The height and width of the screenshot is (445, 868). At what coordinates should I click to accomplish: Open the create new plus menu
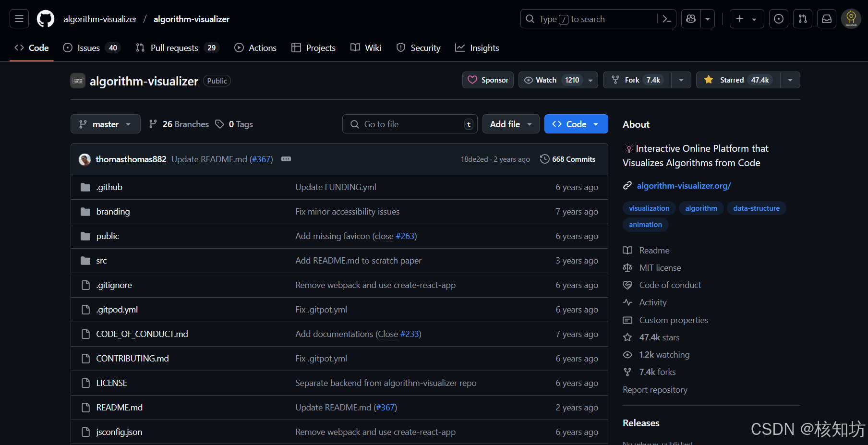pyautogui.click(x=747, y=19)
